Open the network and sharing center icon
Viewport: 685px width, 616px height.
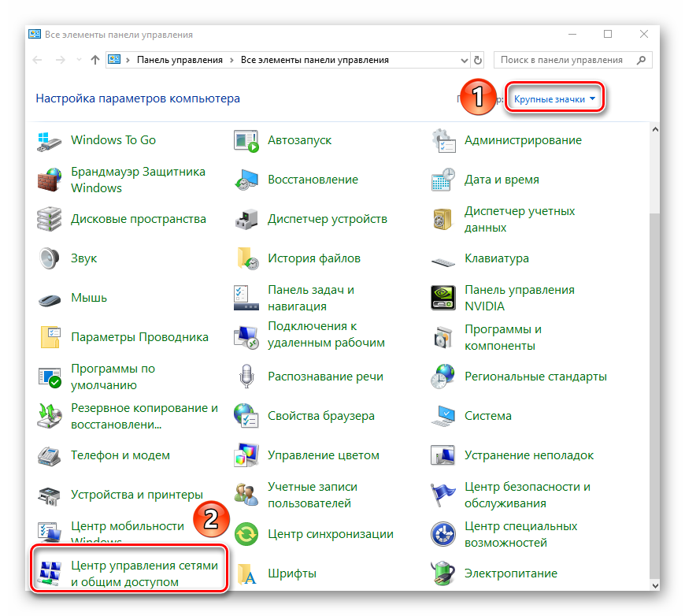click(x=49, y=573)
